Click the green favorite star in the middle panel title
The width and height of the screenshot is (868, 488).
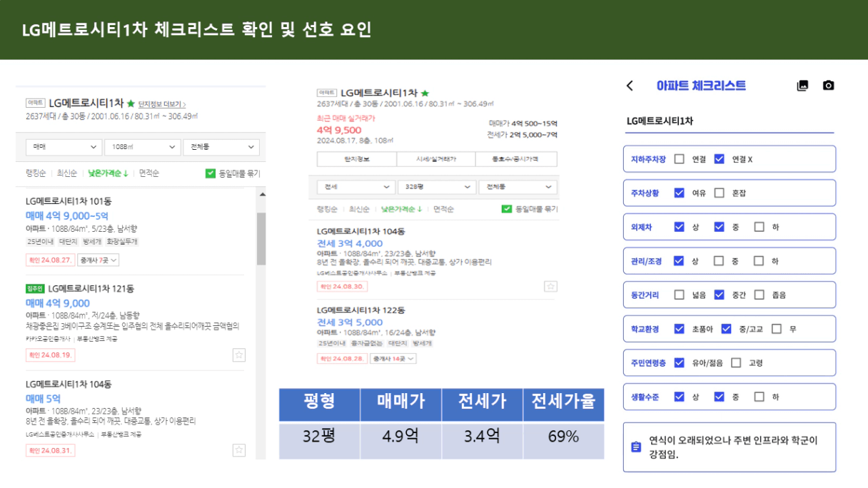coord(425,93)
